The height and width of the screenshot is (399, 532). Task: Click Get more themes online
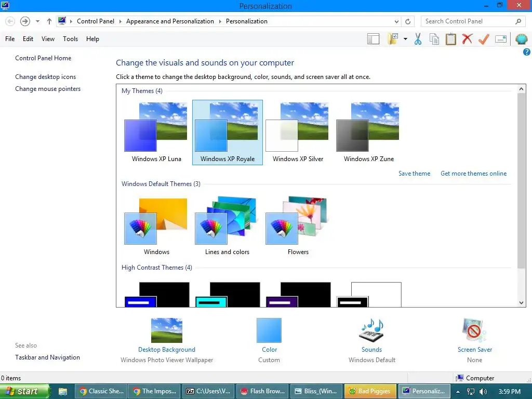(x=473, y=174)
